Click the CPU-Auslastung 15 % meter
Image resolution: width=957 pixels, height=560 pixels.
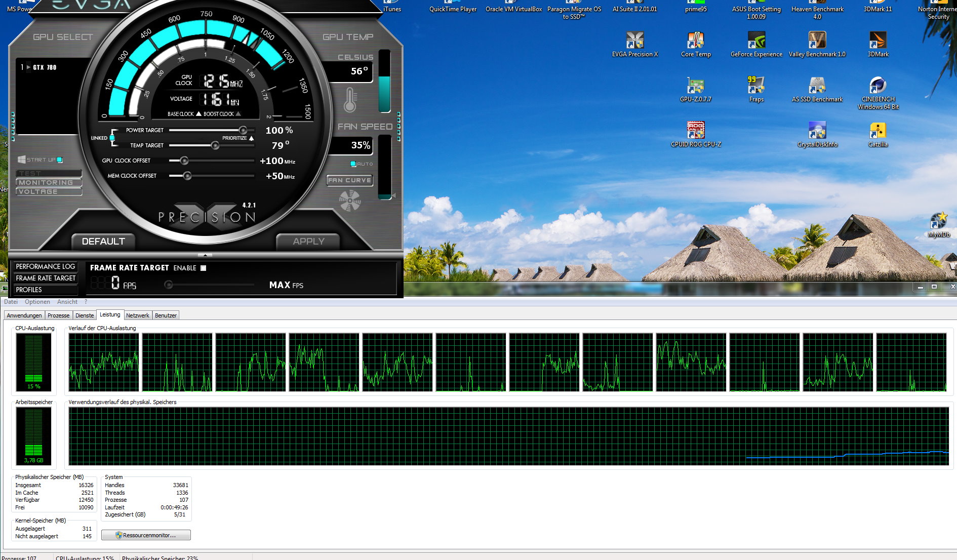[x=33, y=362]
